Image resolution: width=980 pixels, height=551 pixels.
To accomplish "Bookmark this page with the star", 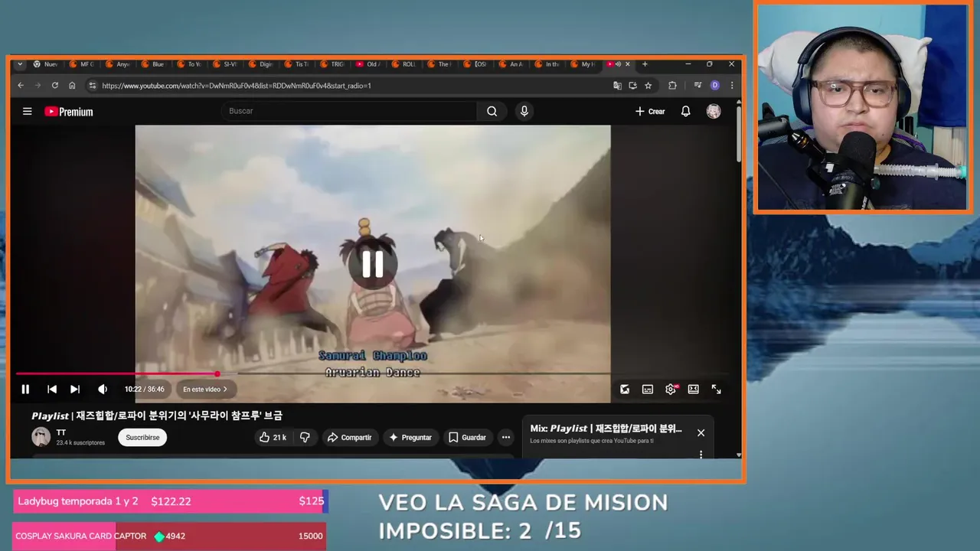I will point(648,86).
